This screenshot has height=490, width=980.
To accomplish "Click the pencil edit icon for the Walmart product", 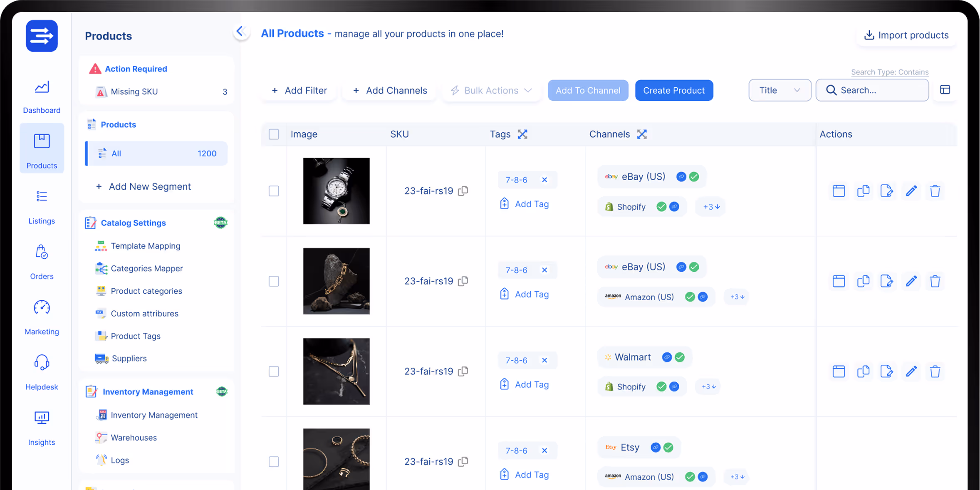I will [911, 371].
